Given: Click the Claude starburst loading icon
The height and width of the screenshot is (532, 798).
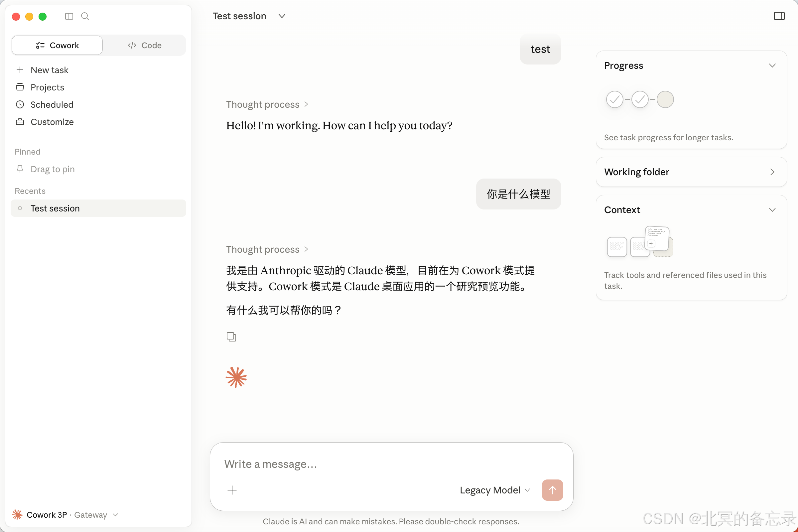Looking at the screenshot, I should pyautogui.click(x=236, y=377).
